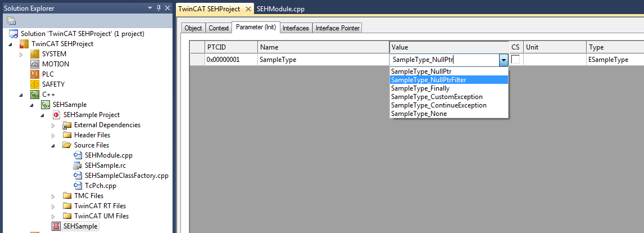Click the TMC Files folder icon

tap(67, 195)
